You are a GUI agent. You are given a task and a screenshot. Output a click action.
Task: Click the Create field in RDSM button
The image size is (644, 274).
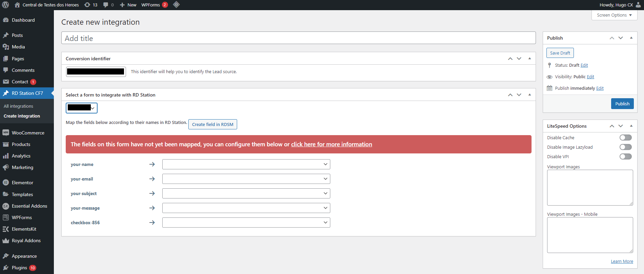click(213, 124)
